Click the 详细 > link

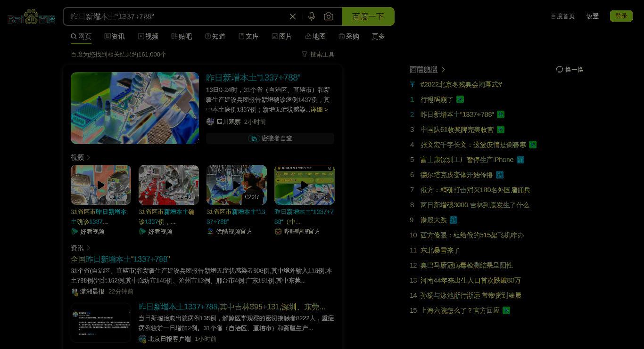[x=319, y=109]
